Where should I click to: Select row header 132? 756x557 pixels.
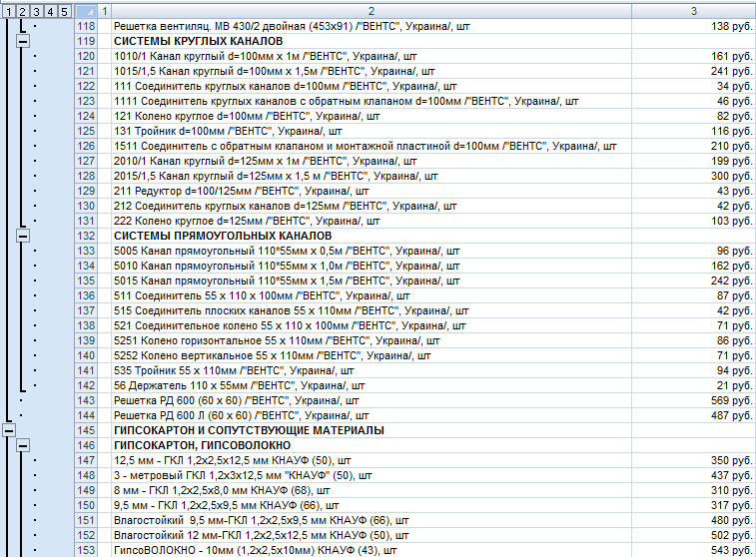click(86, 236)
